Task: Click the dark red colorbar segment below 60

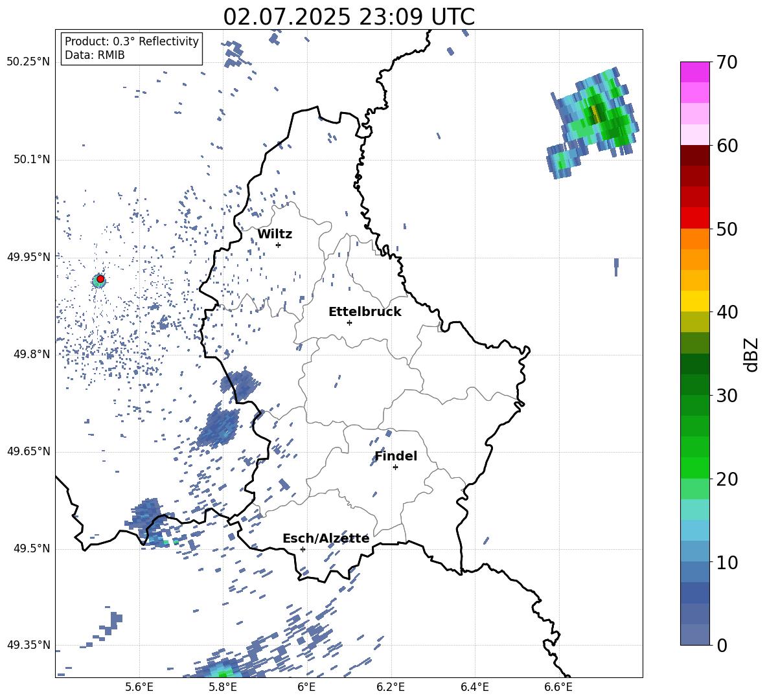Action: click(x=694, y=155)
